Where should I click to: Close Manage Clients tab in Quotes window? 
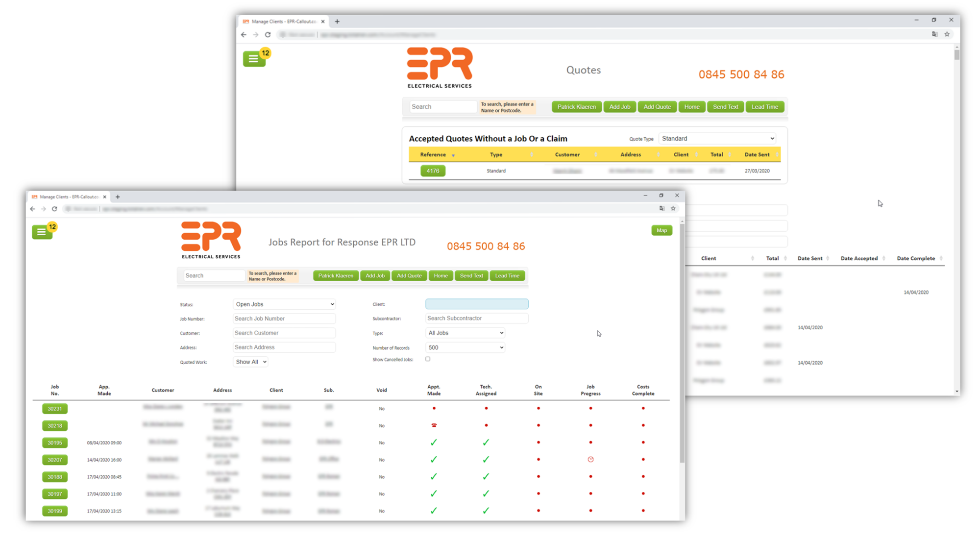point(323,22)
